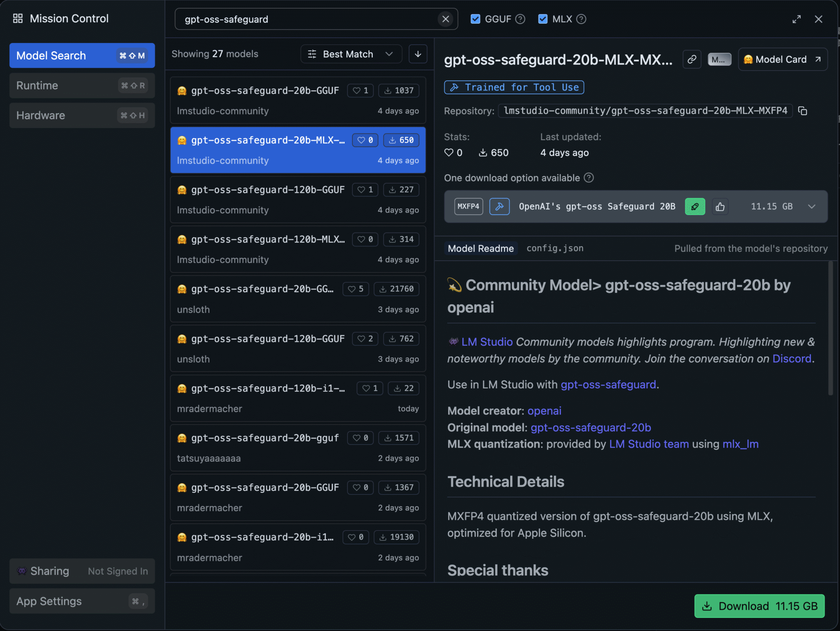The height and width of the screenshot is (631, 840).
Task: Copy the repository path with the copy icon
Action: (x=803, y=111)
